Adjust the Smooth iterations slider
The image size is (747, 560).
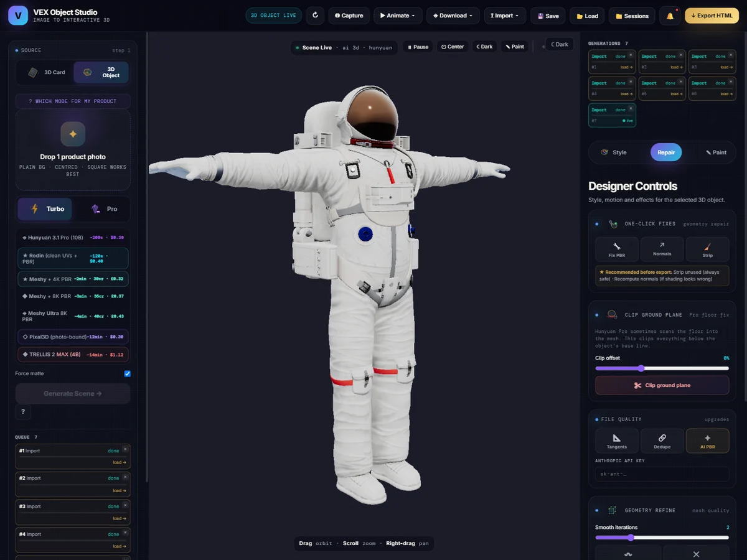(662, 538)
